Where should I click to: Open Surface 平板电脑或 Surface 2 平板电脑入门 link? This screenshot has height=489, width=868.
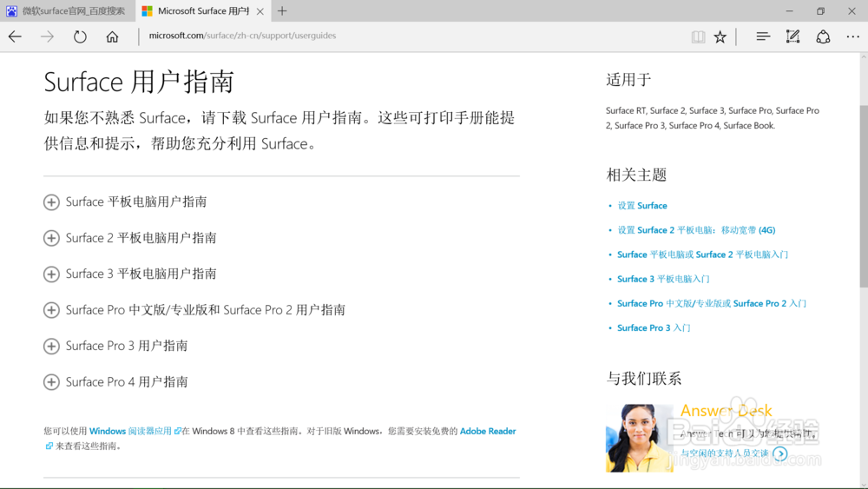point(702,254)
